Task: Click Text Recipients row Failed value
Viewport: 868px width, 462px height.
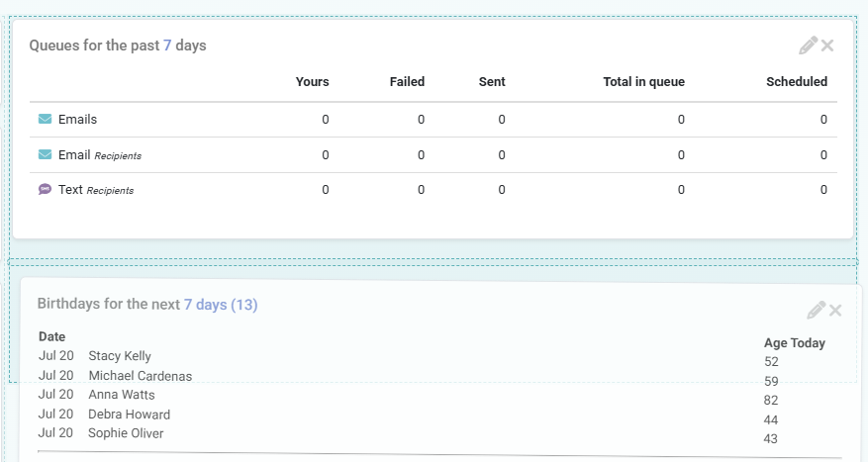Action: (422, 190)
